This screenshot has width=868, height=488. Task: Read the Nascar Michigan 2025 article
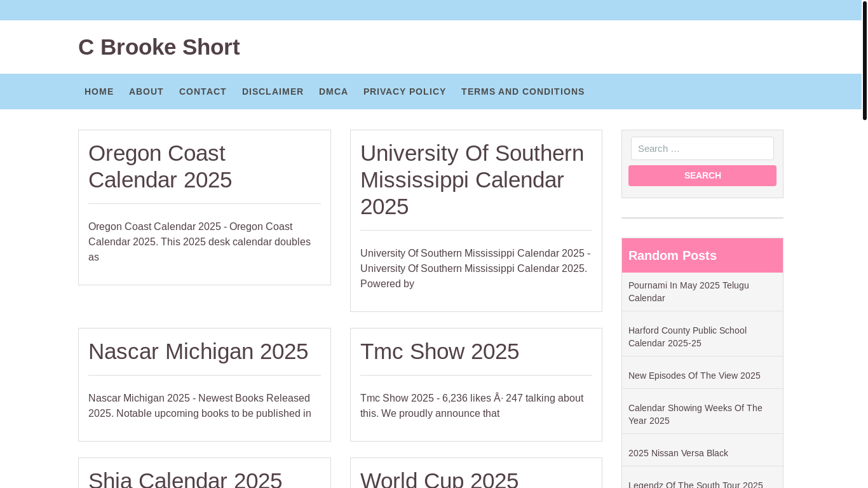pos(198,351)
